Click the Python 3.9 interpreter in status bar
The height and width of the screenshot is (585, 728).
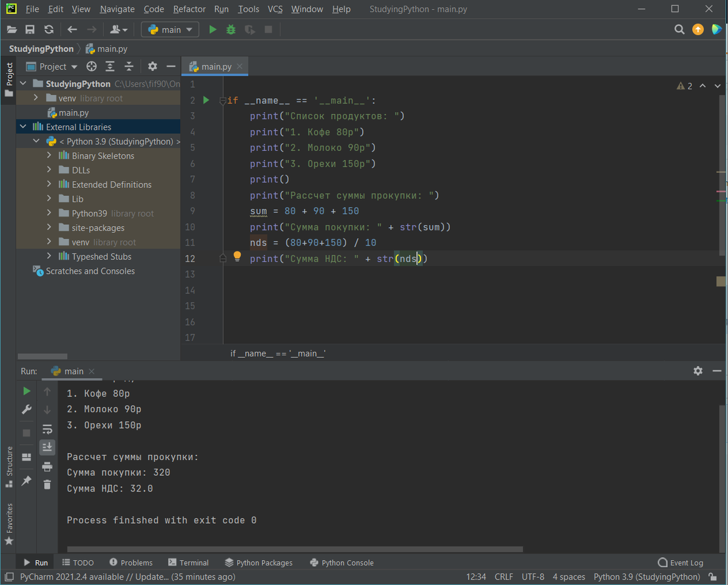(x=647, y=577)
